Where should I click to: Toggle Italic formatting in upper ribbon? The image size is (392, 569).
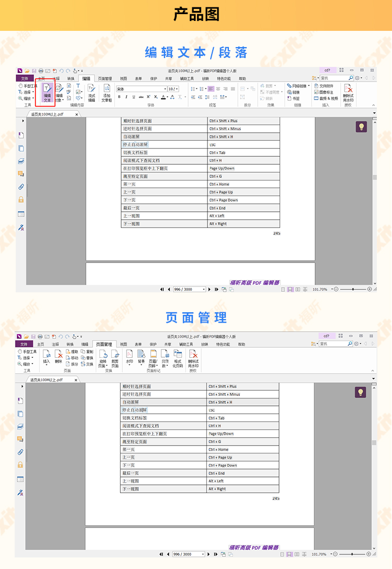pos(126,97)
